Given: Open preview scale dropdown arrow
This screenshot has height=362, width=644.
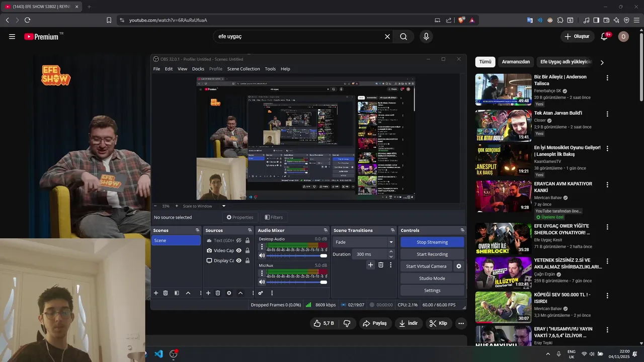Looking at the screenshot, I should point(224,206).
